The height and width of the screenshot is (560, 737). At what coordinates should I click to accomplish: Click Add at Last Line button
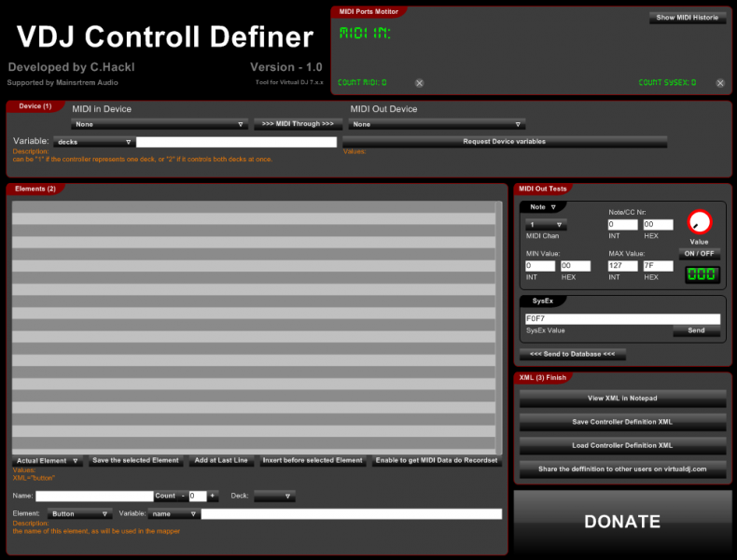[221, 460]
